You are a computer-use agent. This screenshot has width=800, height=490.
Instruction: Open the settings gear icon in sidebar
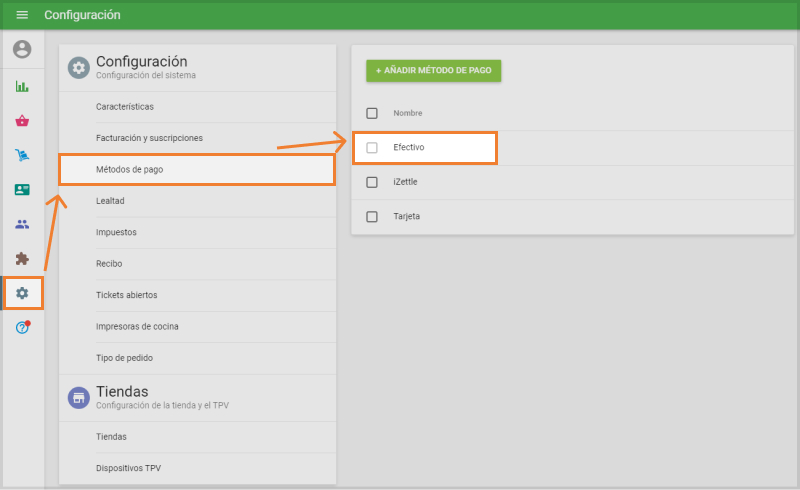coord(22,293)
